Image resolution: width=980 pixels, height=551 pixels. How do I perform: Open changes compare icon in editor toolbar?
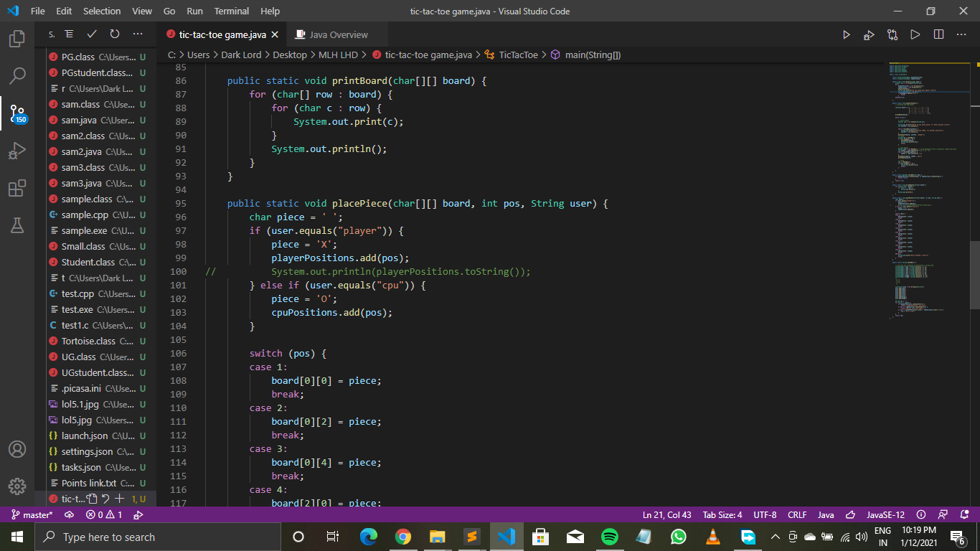point(892,34)
